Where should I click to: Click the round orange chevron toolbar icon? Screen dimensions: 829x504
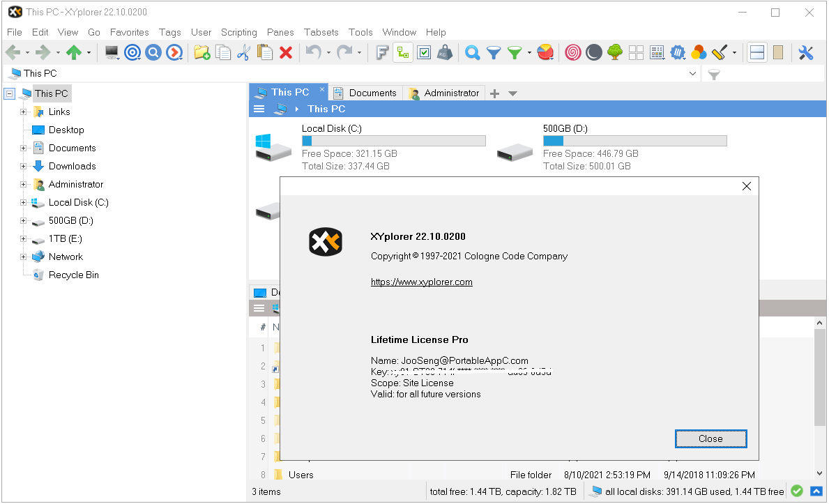click(174, 52)
